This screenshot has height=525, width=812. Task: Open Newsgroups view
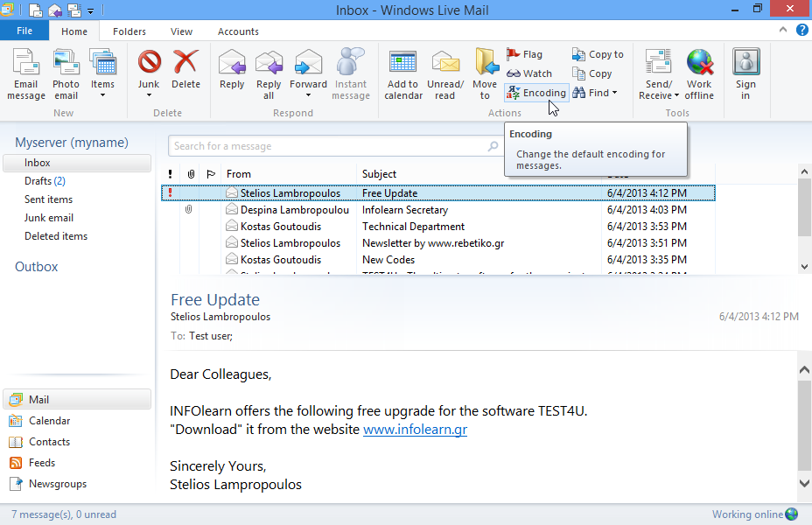point(47,484)
